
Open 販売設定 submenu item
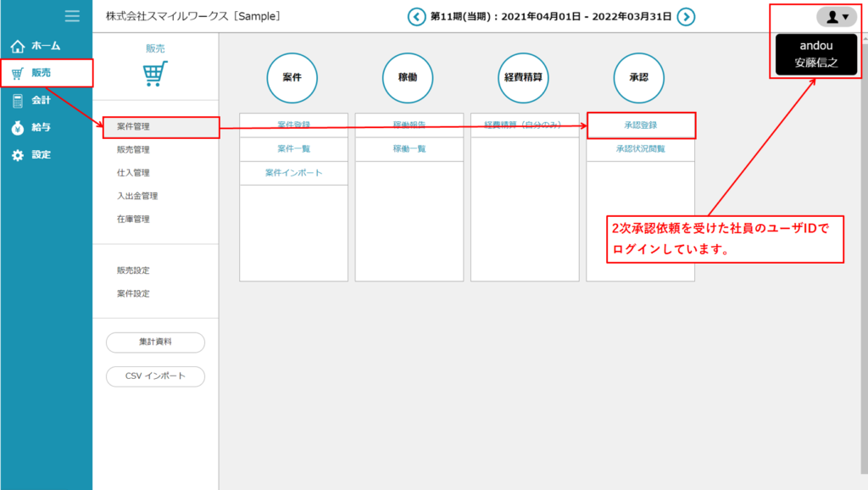point(133,270)
